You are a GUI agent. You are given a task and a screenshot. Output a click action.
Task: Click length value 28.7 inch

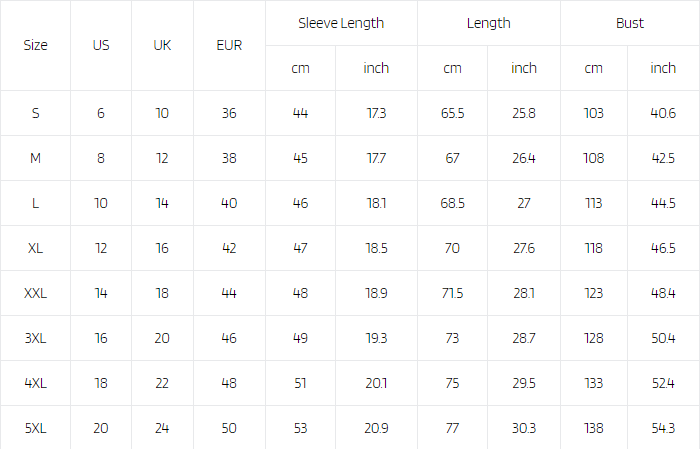pyautogui.click(x=524, y=338)
